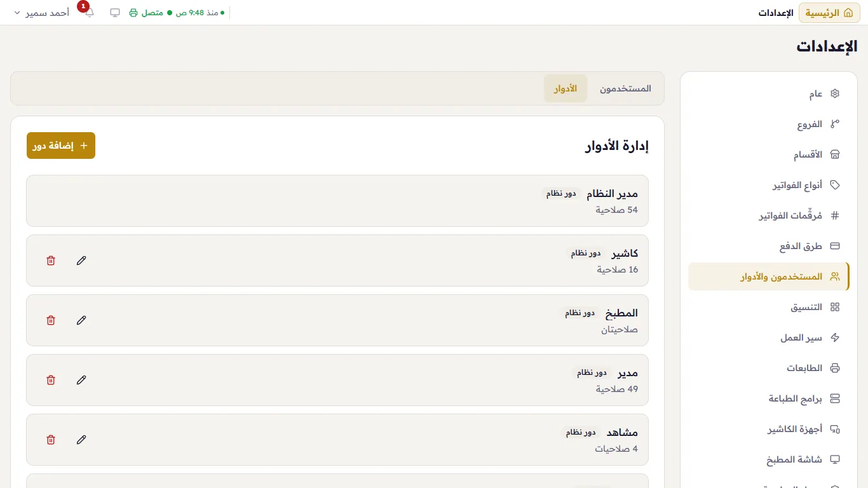
Task: Click the green printer status icon
Action: [133, 13]
